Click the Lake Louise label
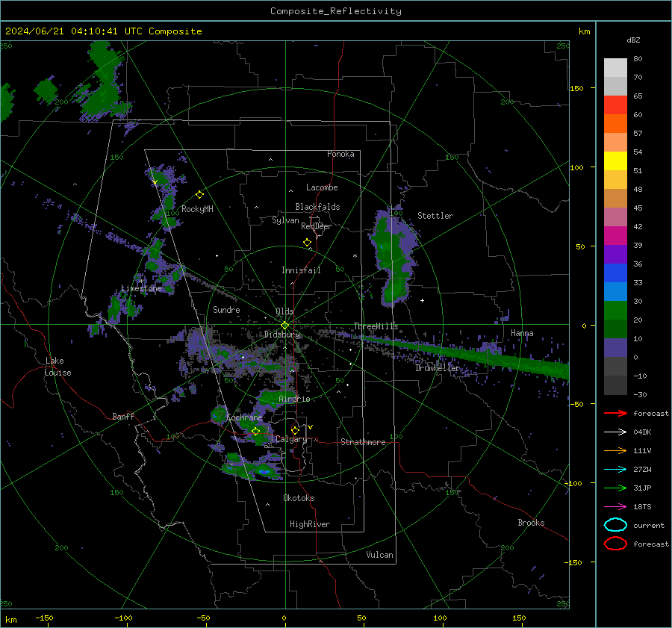This screenshot has width=672, height=628. click(58, 367)
